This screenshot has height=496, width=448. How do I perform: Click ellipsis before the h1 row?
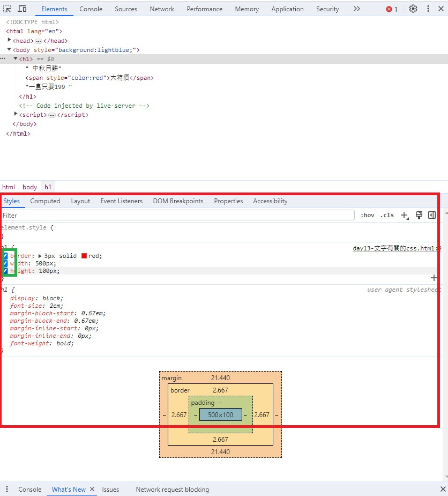tap(3, 59)
